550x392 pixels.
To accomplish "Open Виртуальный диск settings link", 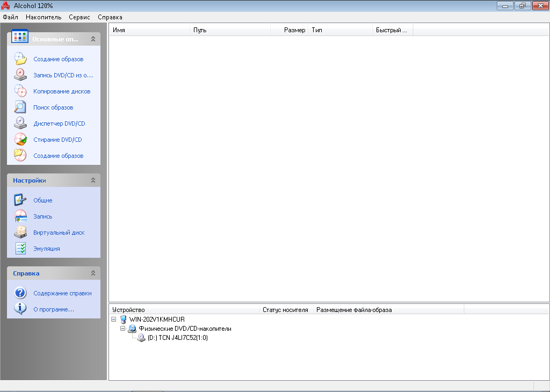I will tap(59, 233).
